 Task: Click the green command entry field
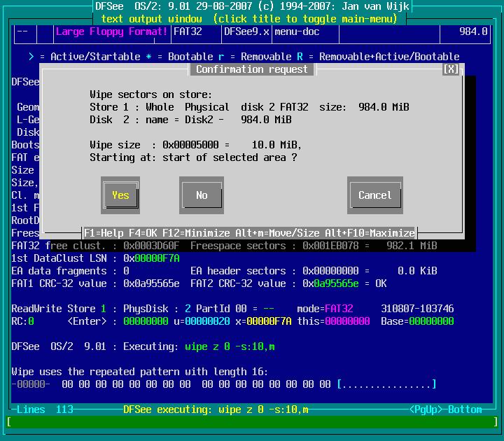tap(252, 422)
